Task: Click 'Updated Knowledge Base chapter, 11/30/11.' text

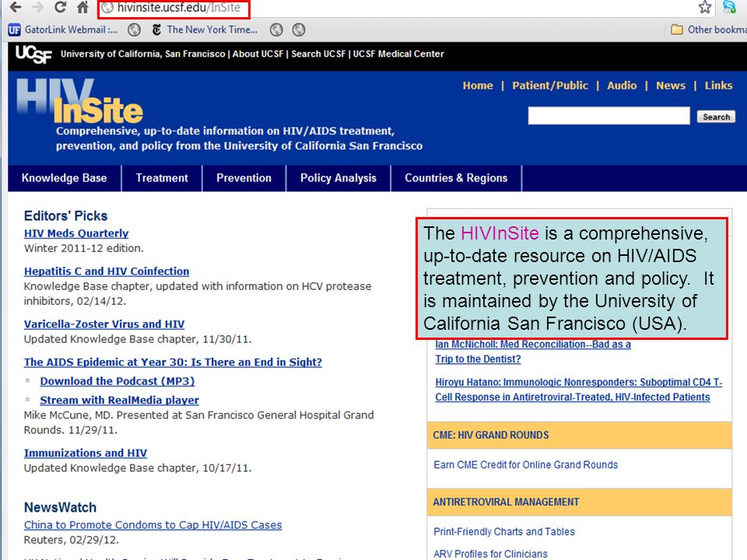Action: tap(138, 339)
